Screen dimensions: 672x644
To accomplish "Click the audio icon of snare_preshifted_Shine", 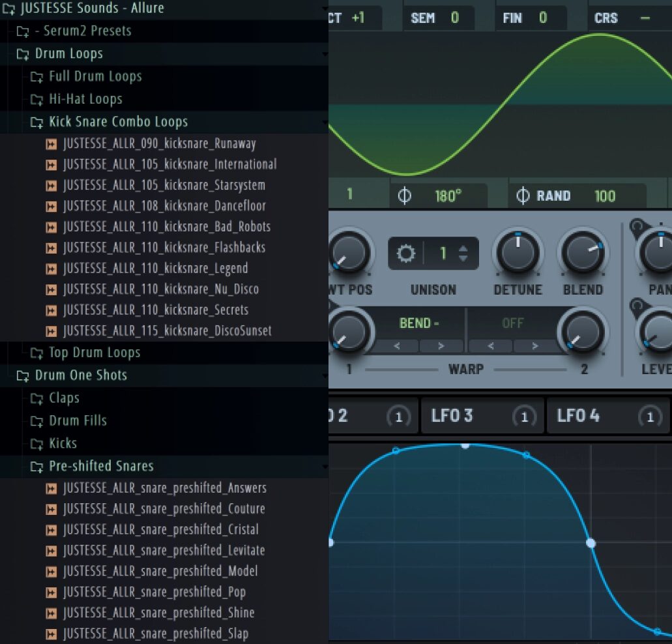I will coord(51,613).
